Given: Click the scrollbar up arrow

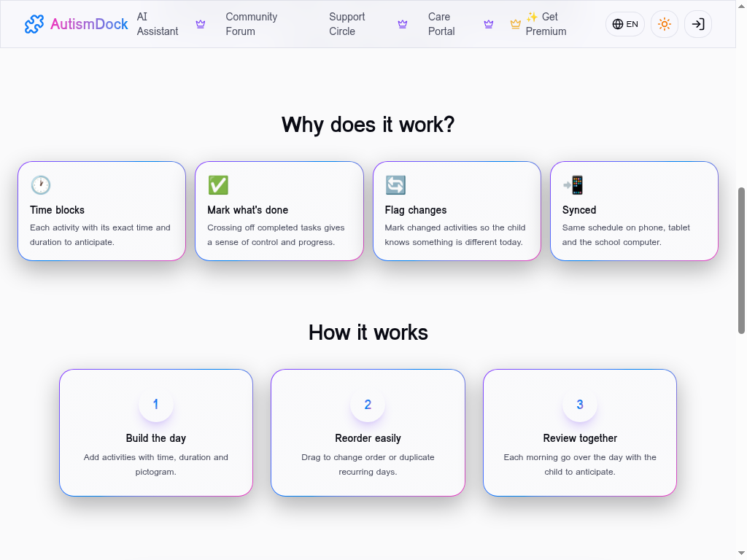Looking at the screenshot, I should pos(741,6).
